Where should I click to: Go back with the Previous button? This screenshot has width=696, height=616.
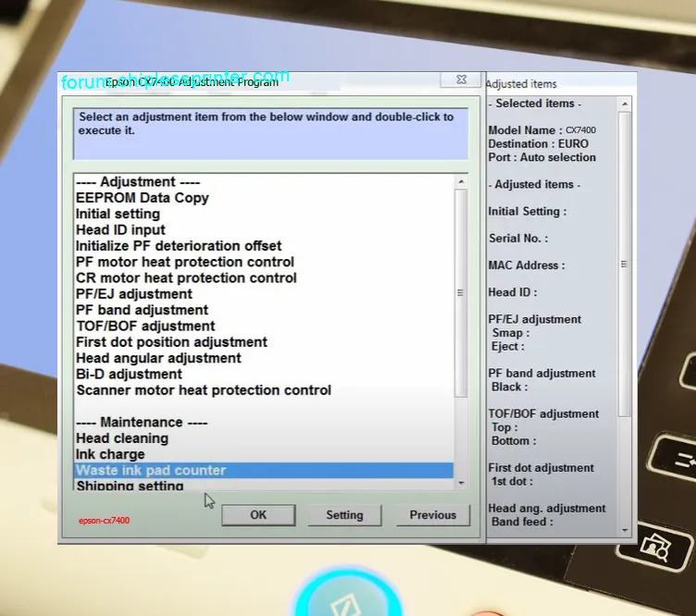pyautogui.click(x=433, y=515)
